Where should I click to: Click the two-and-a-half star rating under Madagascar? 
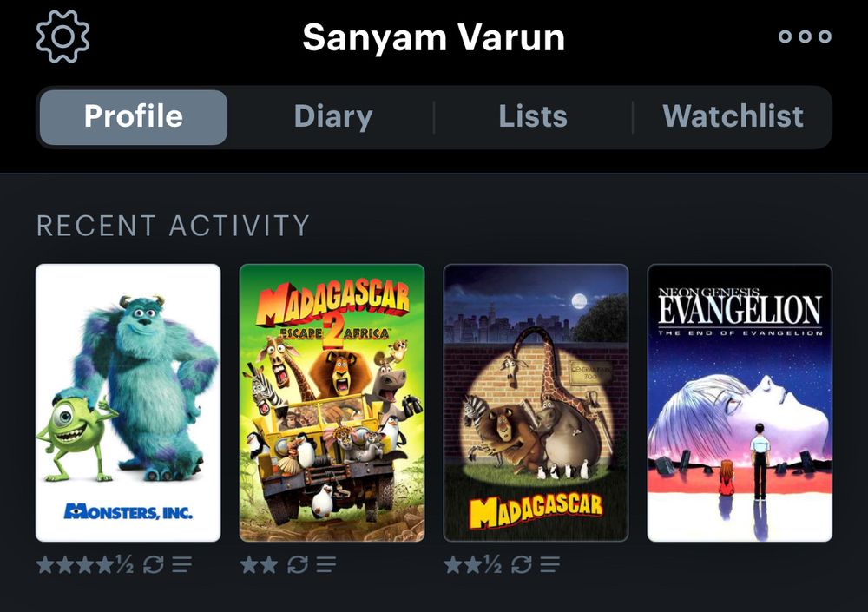pos(473,565)
